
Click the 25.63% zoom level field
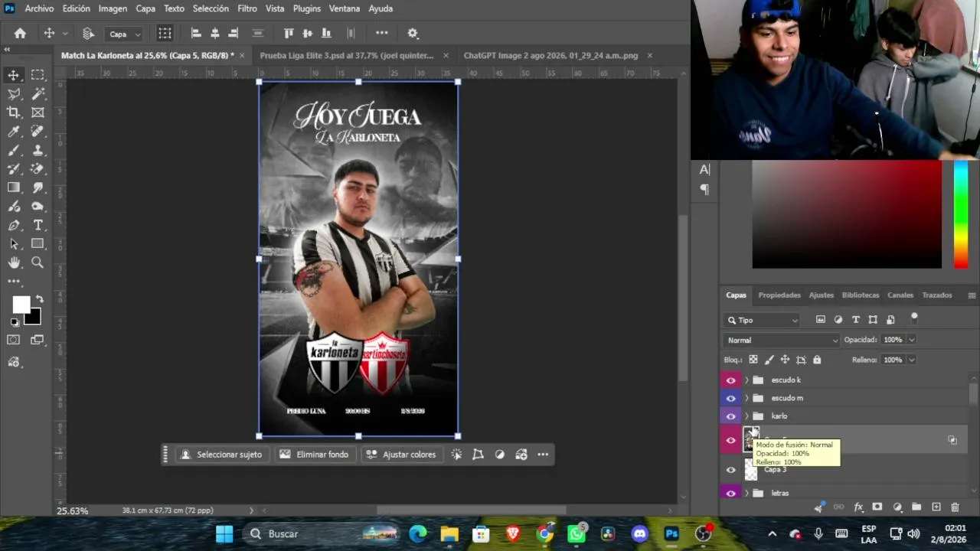point(73,510)
